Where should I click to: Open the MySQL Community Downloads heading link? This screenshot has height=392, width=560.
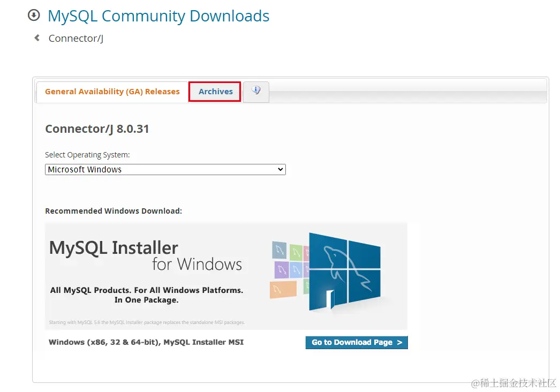158,16
